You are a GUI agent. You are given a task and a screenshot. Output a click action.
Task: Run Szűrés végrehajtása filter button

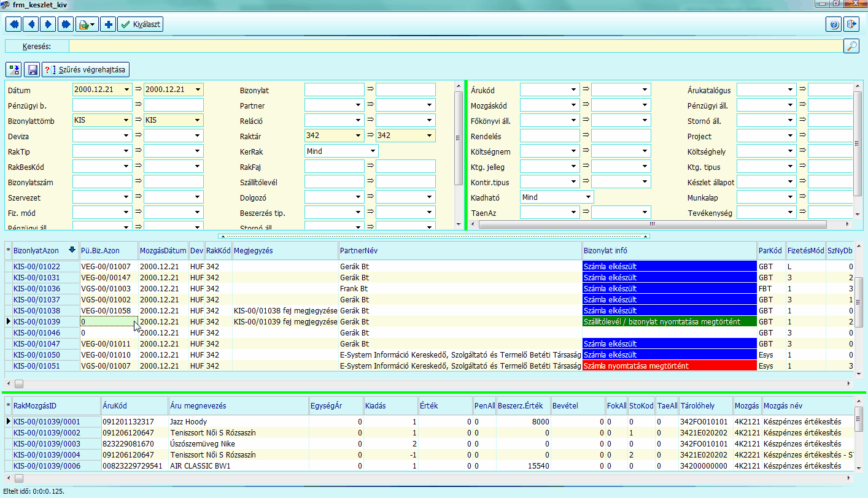tap(86, 70)
